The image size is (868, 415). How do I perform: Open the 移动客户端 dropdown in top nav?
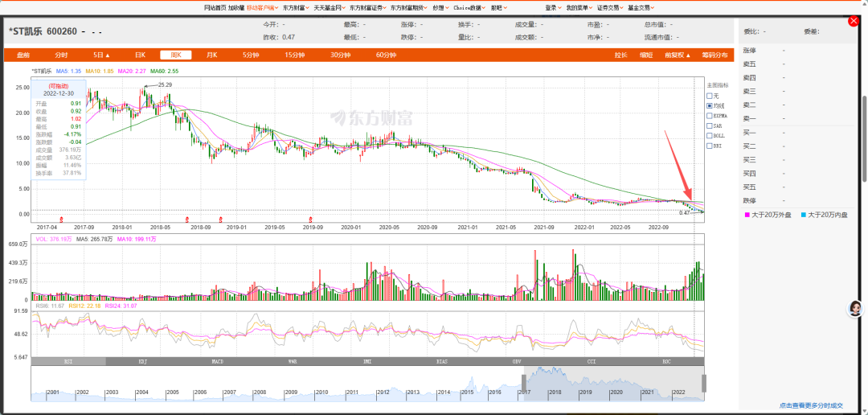262,8
